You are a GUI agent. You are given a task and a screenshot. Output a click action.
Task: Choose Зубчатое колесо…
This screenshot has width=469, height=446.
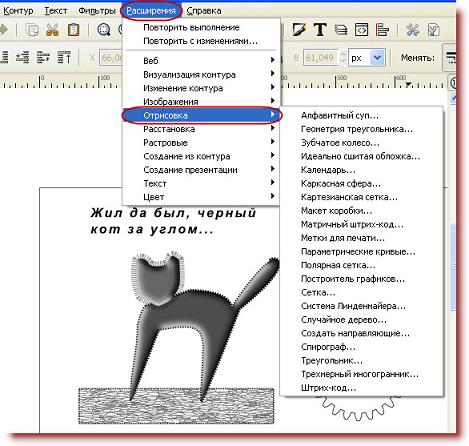coord(362,143)
